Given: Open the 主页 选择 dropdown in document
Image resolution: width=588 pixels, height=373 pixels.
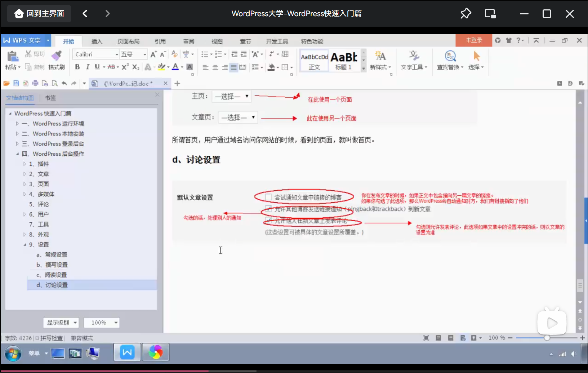Looking at the screenshot, I should 232,96.
